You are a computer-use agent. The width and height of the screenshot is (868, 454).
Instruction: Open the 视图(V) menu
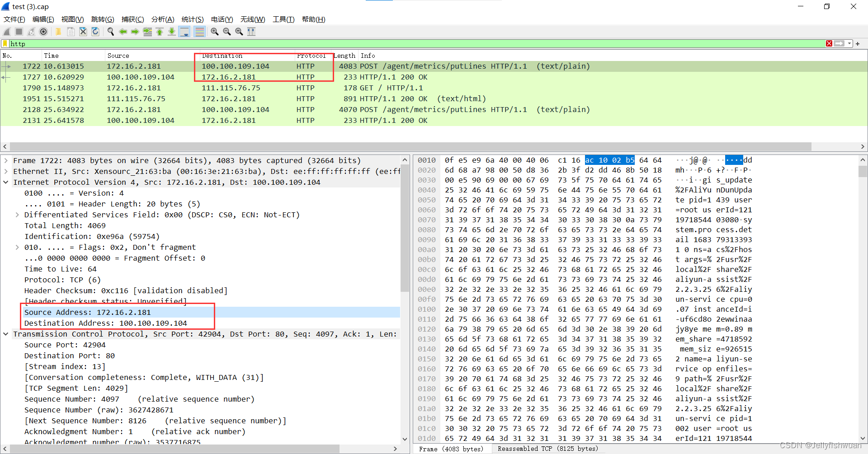73,19
